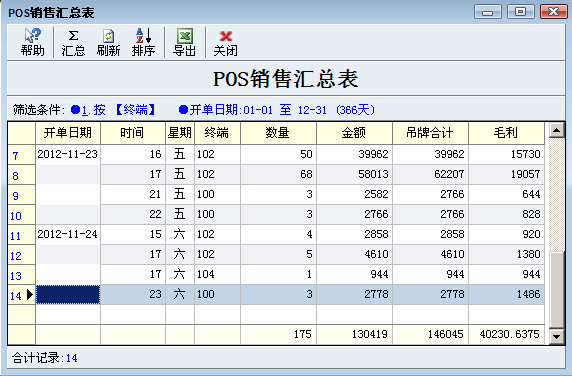
Task: Click amount cell 58013
Action: tap(354, 174)
